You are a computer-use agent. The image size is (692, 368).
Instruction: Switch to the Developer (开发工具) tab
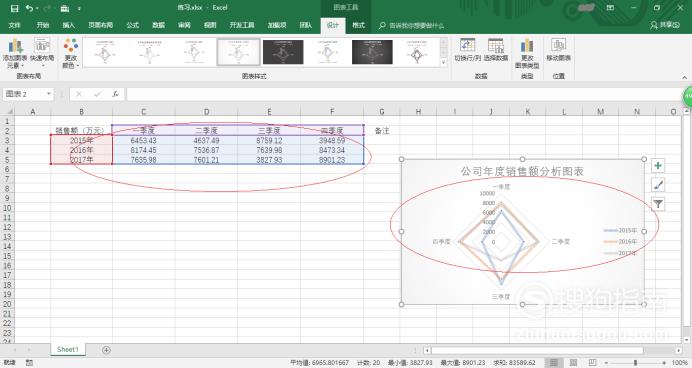click(242, 25)
